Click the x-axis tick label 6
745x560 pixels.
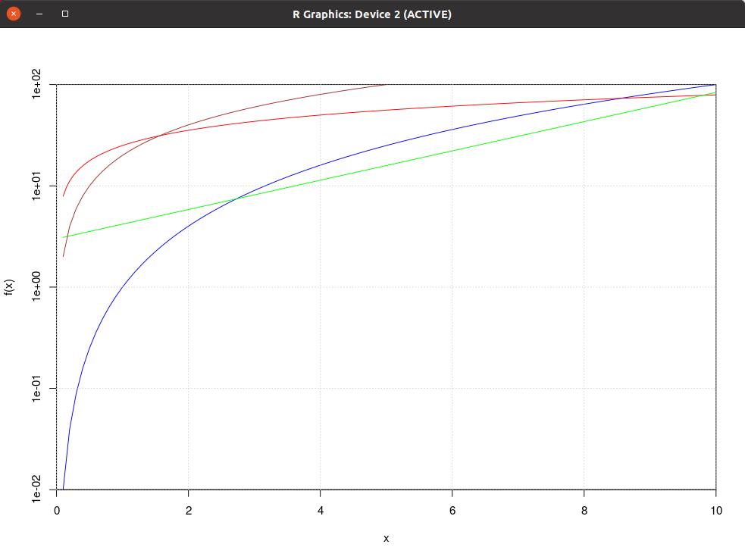click(452, 511)
